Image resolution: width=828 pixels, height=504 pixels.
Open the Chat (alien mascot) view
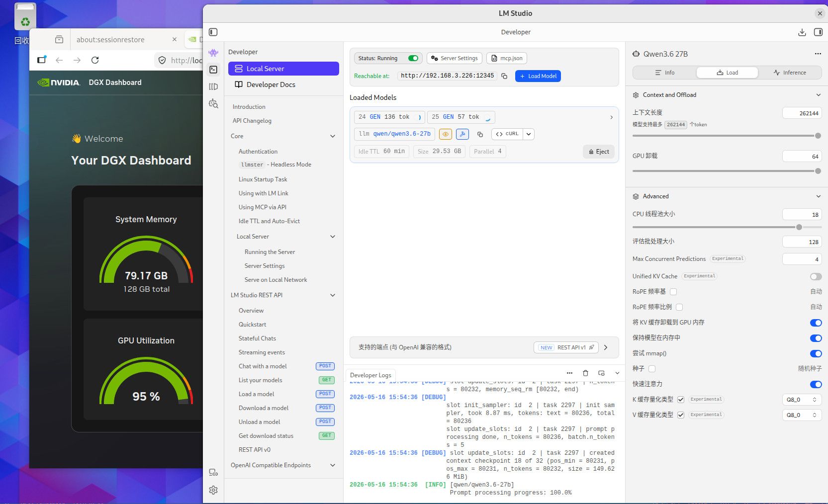pos(213,53)
